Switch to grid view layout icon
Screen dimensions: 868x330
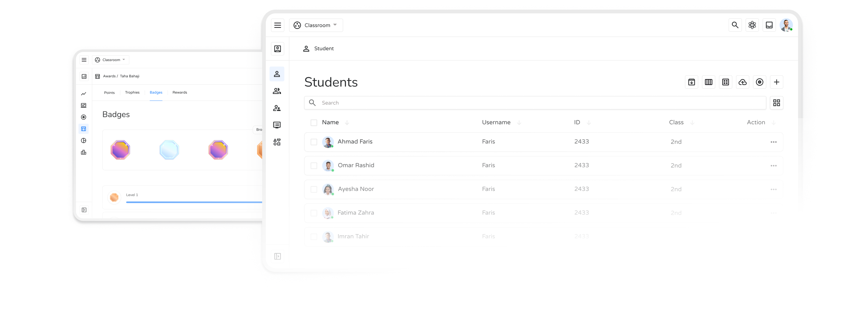776,103
